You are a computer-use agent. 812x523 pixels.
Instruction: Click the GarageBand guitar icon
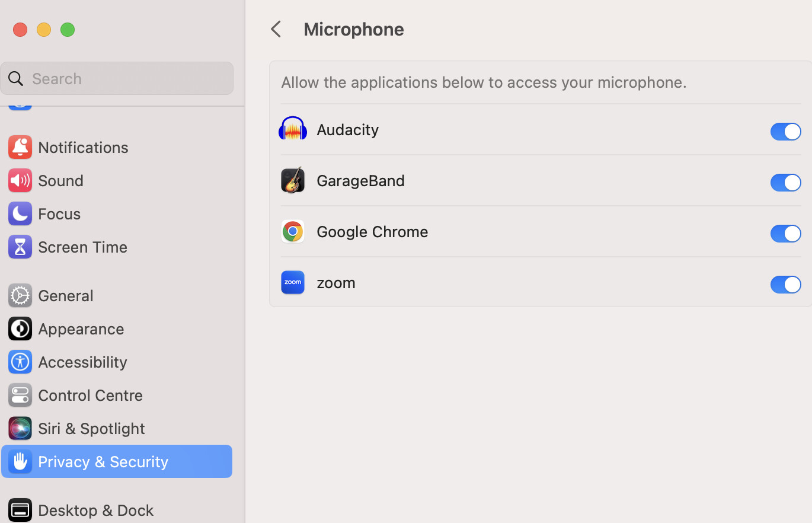coord(293,180)
